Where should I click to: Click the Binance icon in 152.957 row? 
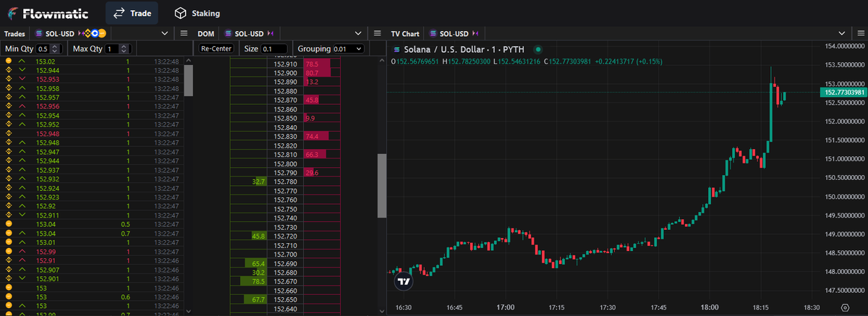(9, 97)
